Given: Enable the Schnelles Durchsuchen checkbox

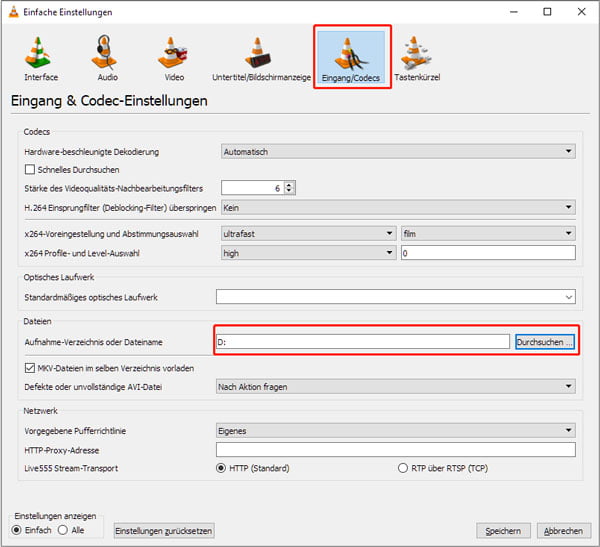Looking at the screenshot, I should tap(30, 170).
